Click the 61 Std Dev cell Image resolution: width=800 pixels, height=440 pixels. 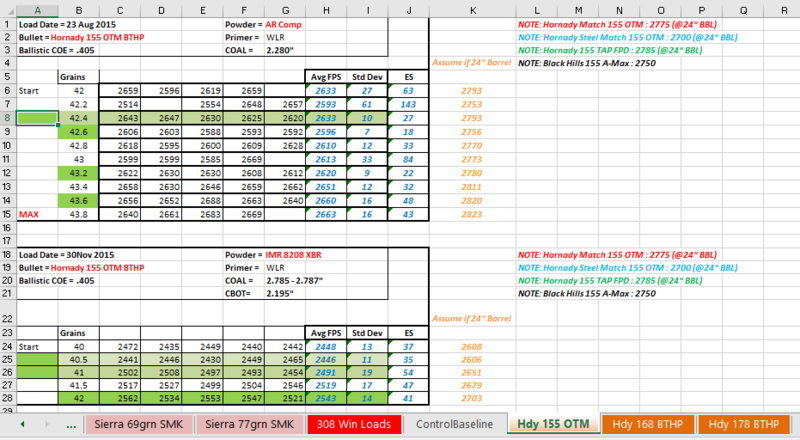tap(367, 104)
